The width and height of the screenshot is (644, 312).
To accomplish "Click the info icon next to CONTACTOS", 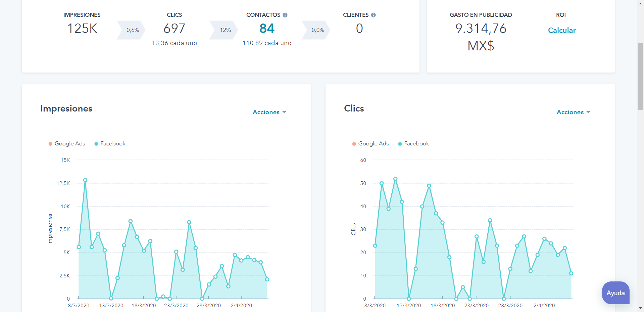I will pos(285,15).
